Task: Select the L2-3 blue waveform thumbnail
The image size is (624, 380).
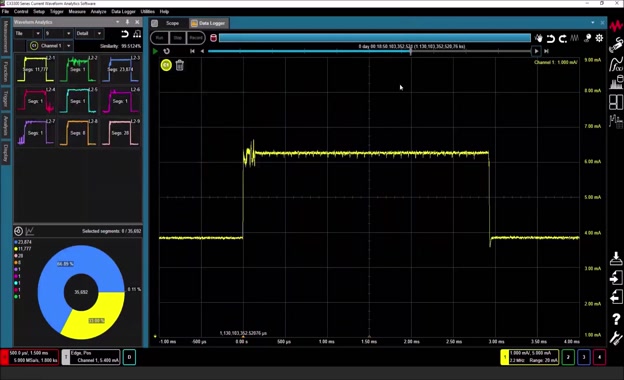Action: click(121, 69)
